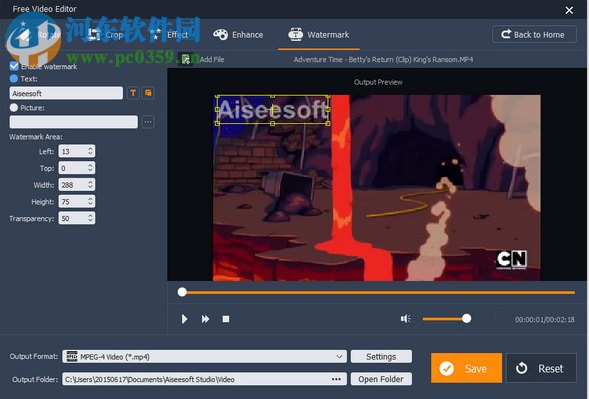Click the volume slider knob
The image size is (589, 399).
click(x=466, y=319)
